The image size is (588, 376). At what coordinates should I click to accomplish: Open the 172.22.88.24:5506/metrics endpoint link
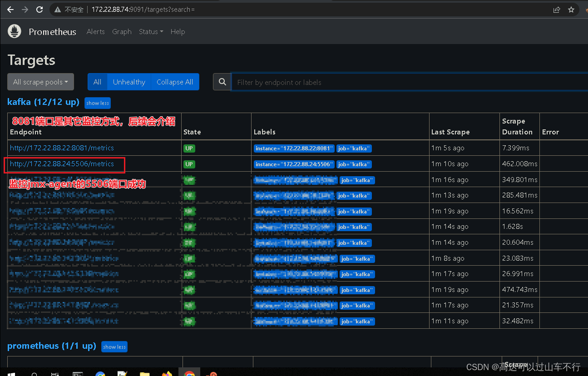[62, 164]
